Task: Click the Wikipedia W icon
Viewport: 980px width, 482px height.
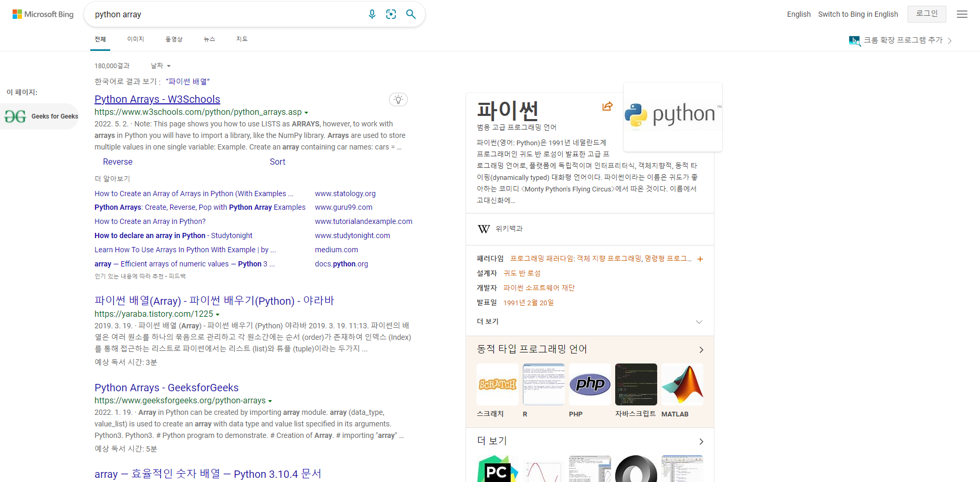Action: point(484,229)
